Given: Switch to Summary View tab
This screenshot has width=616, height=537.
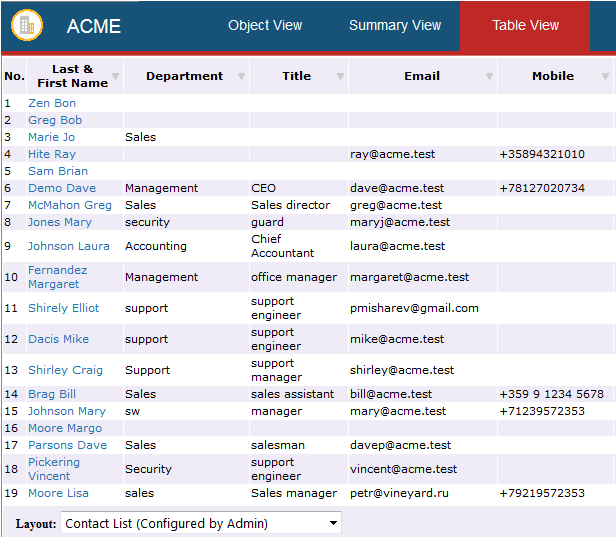Looking at the screenshot, I should (x=395, y=26).
